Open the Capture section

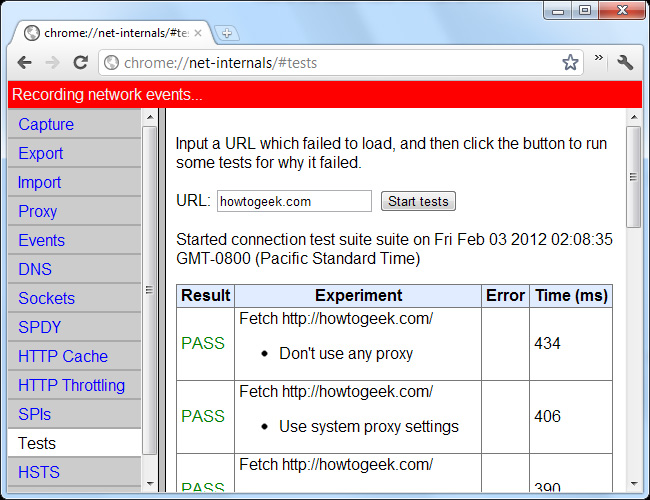coord(74,124)
